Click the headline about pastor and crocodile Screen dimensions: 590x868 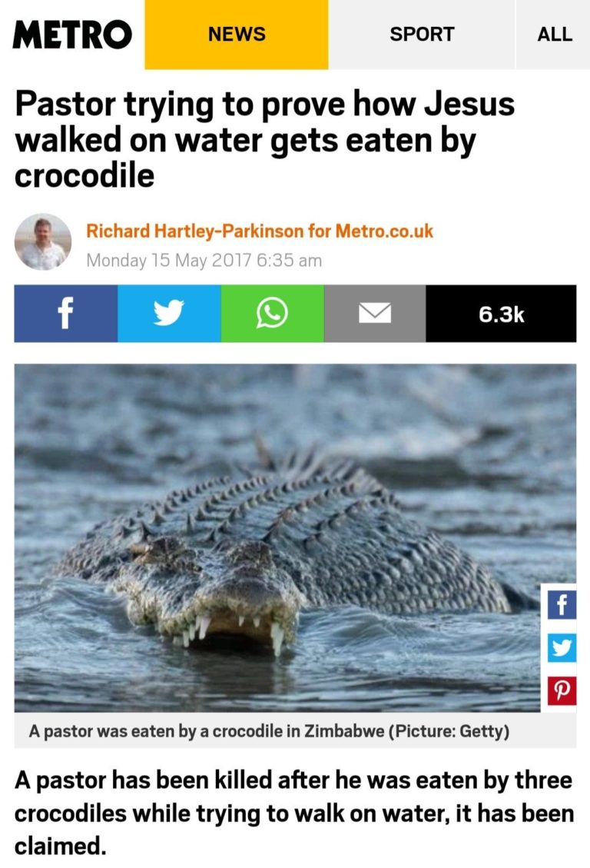tap(264, 139)
